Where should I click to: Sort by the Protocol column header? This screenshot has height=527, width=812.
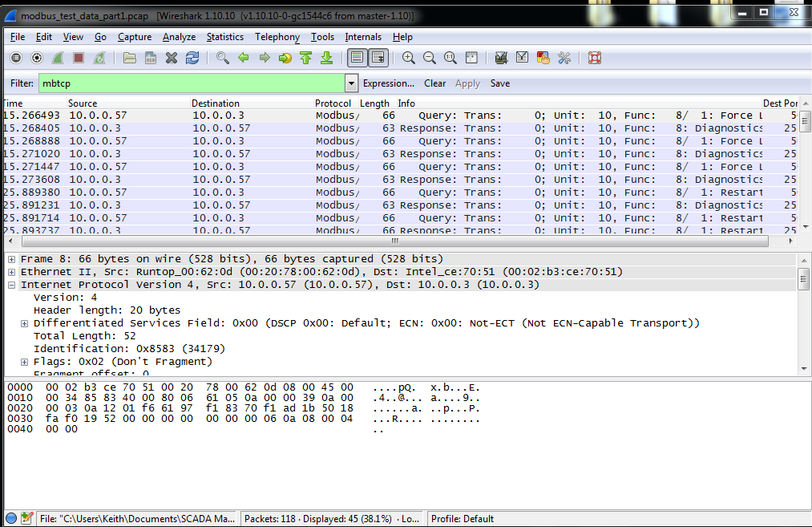(x=336, y=103)
